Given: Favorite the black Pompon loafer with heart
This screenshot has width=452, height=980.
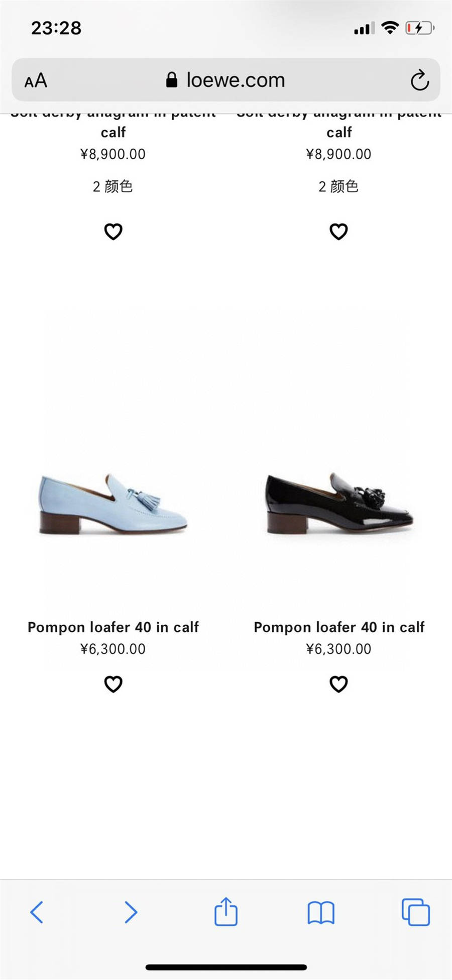Looking at the screenshot, I should (x=338, y=684).
